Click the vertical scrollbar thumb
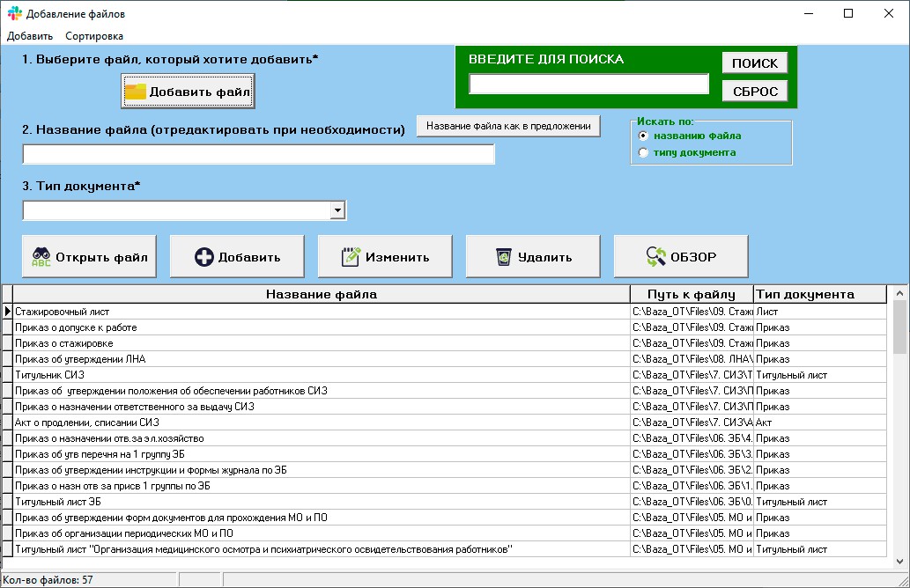 [x=899, y=327]
